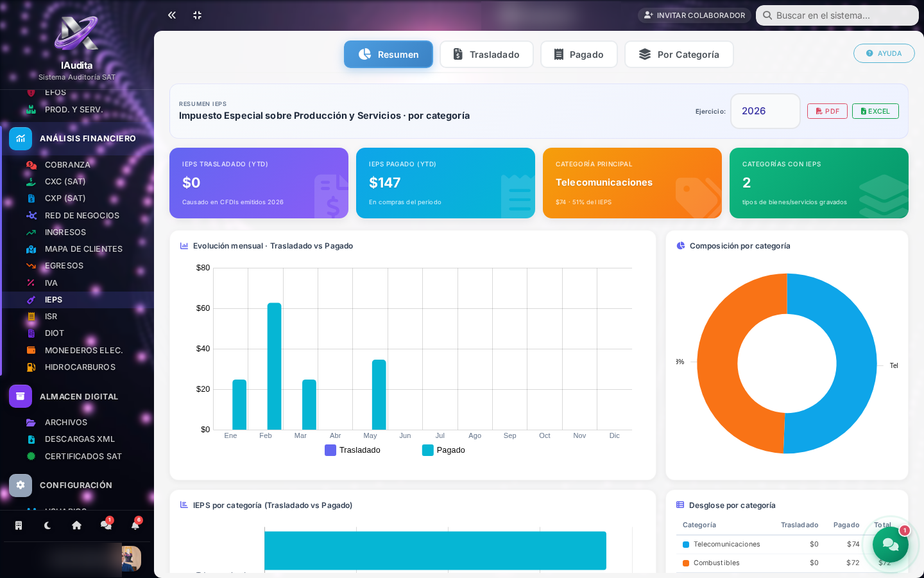Image resolution: width=924 pixels, height=578 pixels.
Task: Toggle dark mode with the moon icon
Action: pos(47,525)
